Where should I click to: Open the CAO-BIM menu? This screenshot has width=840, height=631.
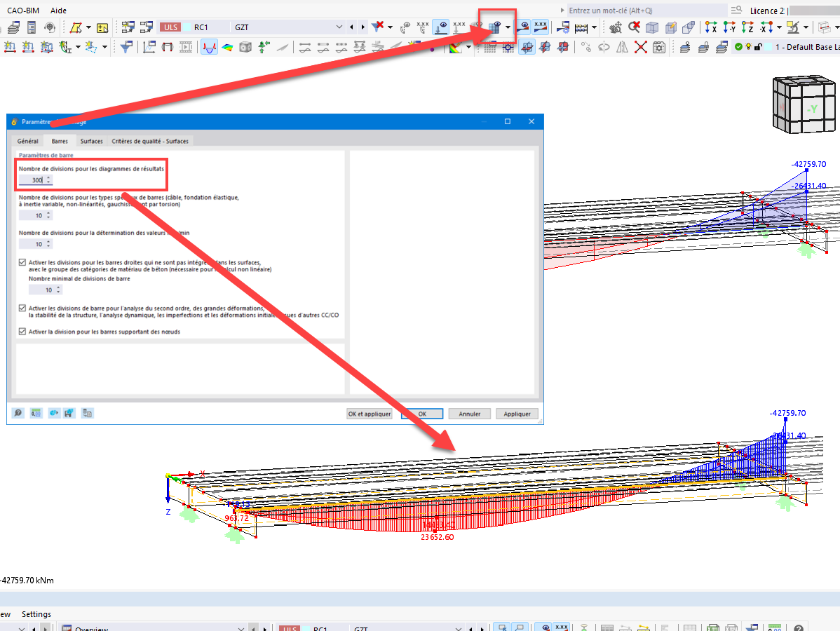click(23, 11)
